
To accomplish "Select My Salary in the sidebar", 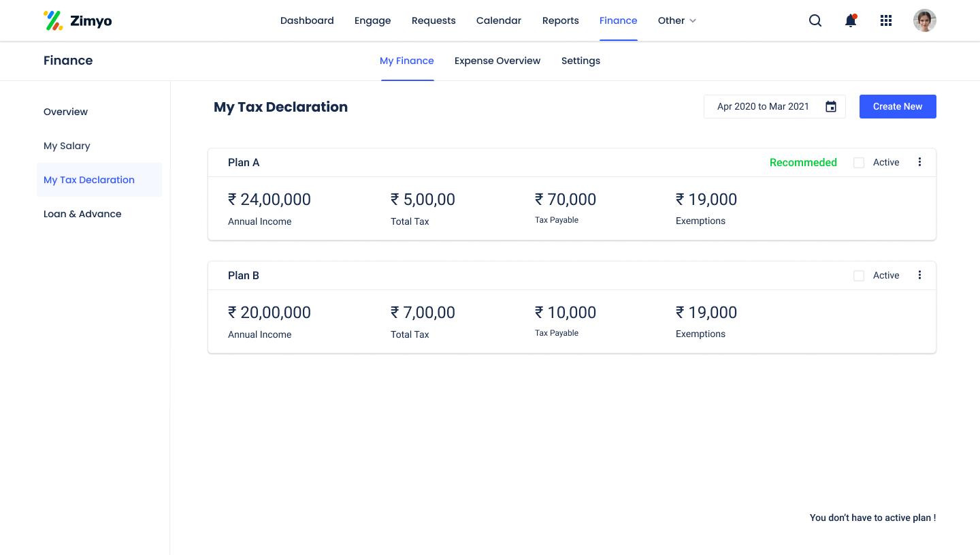I will pos(67,146).
